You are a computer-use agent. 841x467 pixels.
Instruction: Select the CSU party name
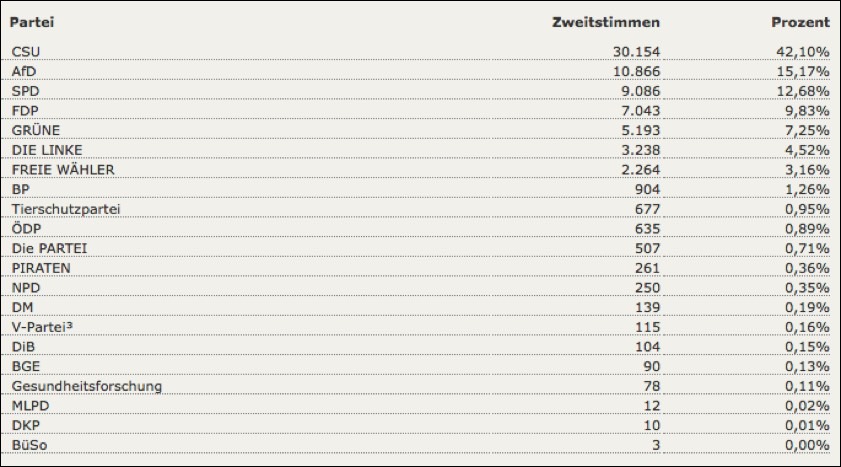coord(27,51)
